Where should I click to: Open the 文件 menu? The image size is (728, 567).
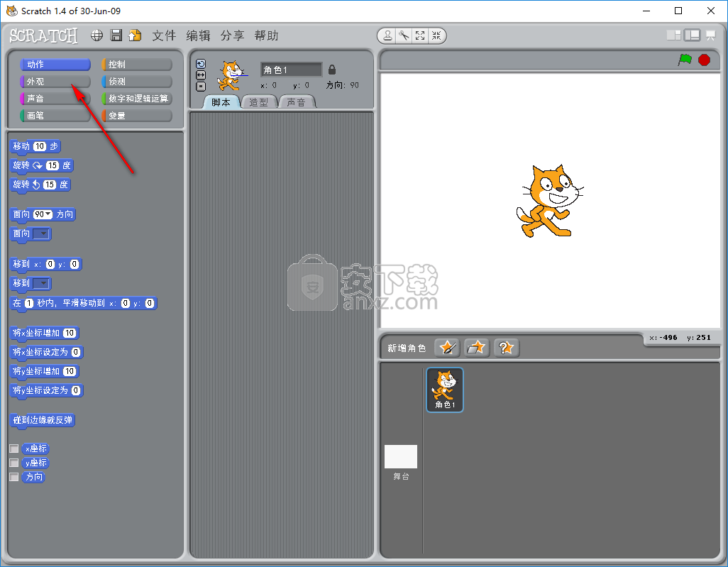click(164, 35)
